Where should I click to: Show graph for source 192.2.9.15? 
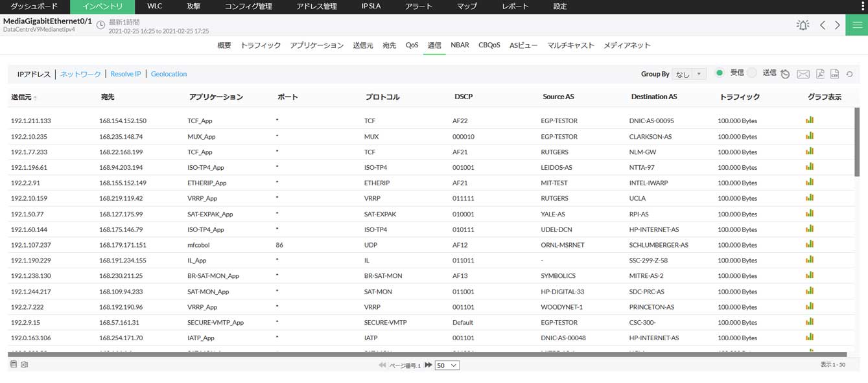coord(810,322)
